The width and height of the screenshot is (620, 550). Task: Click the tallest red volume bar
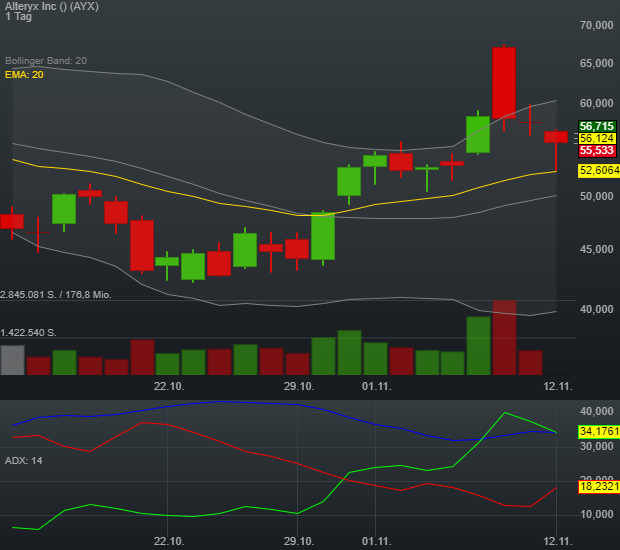[505, 338]
